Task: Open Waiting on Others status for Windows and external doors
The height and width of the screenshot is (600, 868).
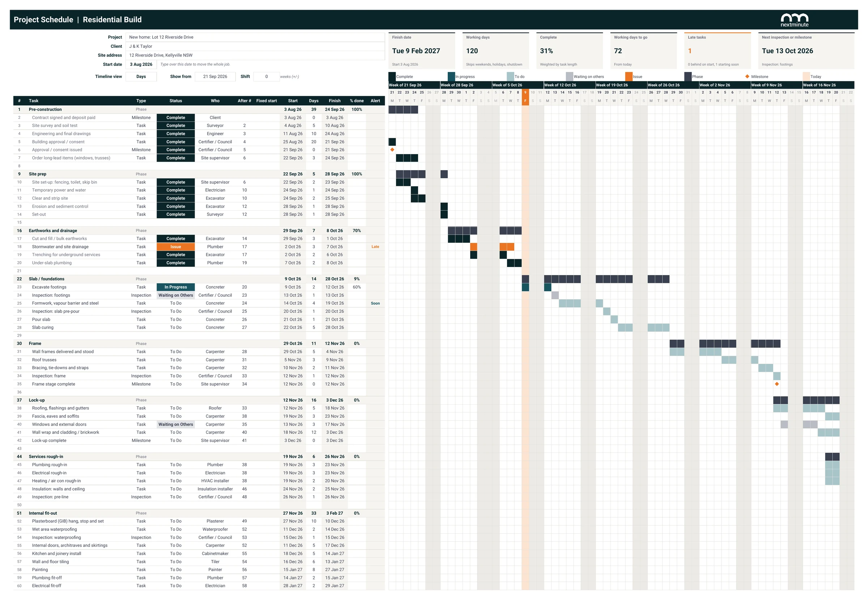Action: [175, 424]
